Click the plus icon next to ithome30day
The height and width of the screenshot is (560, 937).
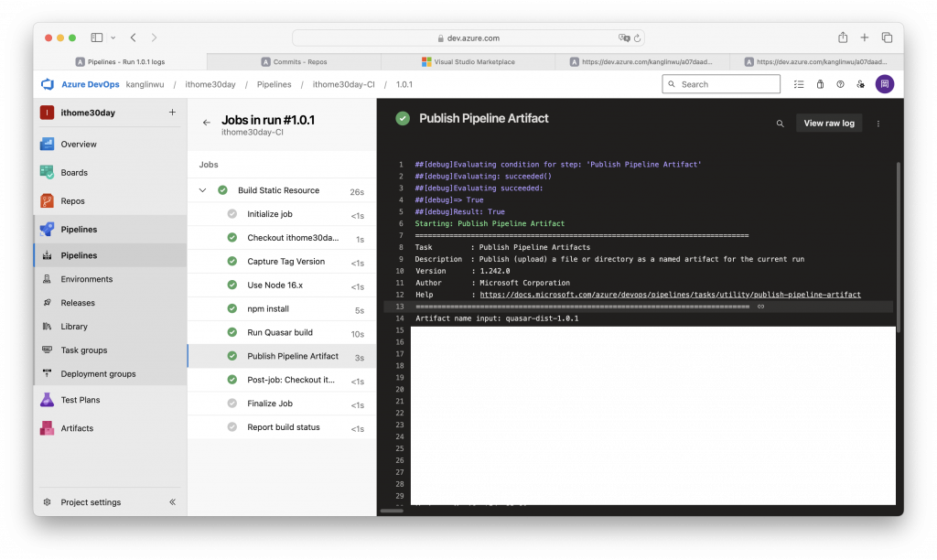tap(172, 113)
